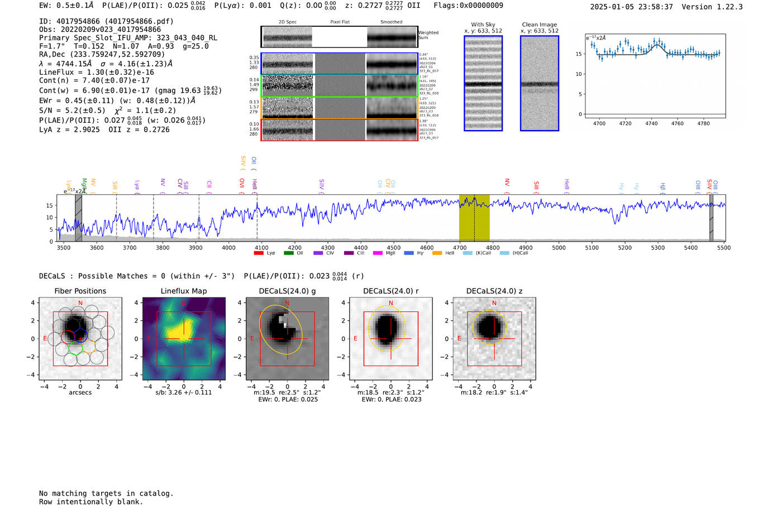Image resolution: width=782 pixels, height=532 pixels.
Task: Click the Pixel Flat column header
Action: [340, 22]
